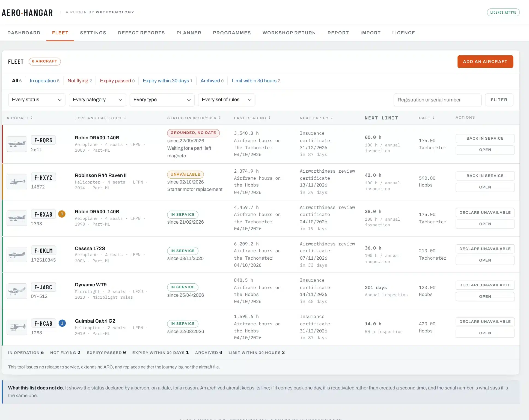Open the Every status dropdown
Screen dimensions: 529x420
pos(37,100)
